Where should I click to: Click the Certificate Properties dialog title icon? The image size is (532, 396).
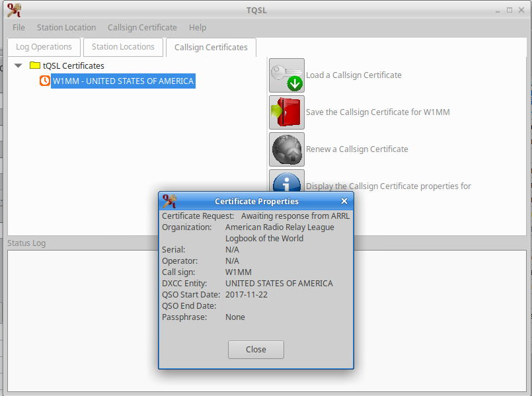coord(169,201)
